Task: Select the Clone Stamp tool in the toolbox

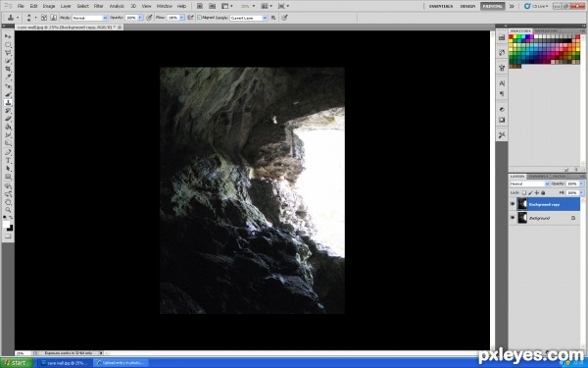Action: click(8, 102)
